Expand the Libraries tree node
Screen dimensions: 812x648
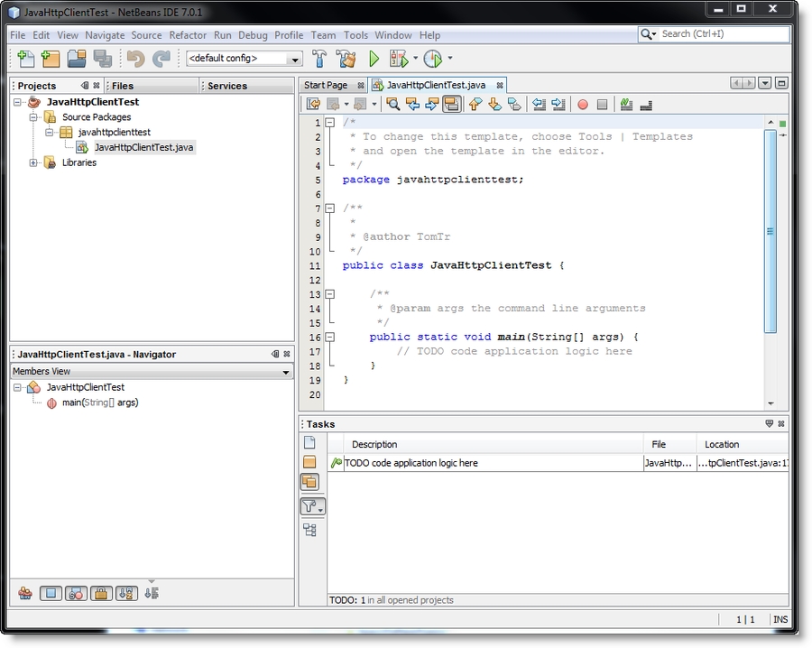tap(33, 162)
